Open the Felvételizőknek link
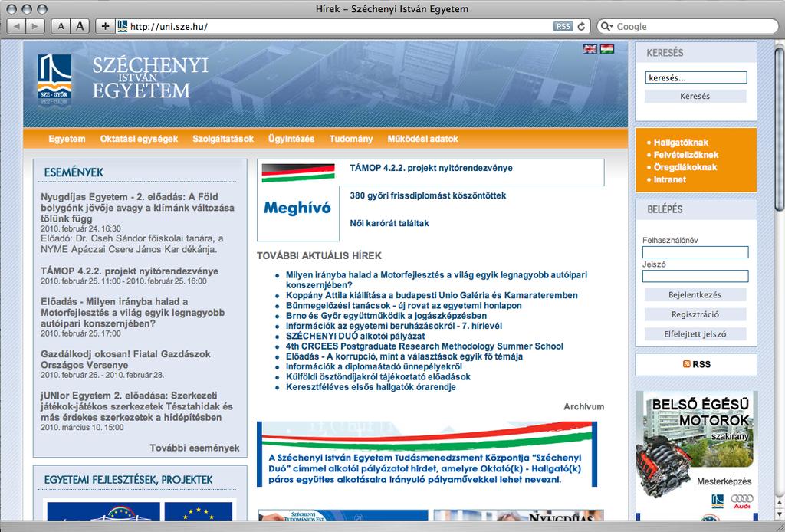Viewport: 785px width, 532px height. 685,155
